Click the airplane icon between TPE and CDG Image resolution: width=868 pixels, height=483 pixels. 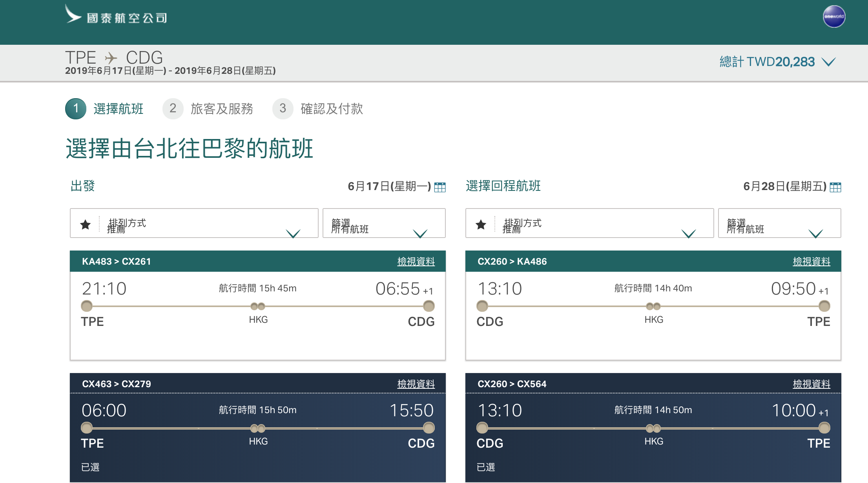[111, 59]
